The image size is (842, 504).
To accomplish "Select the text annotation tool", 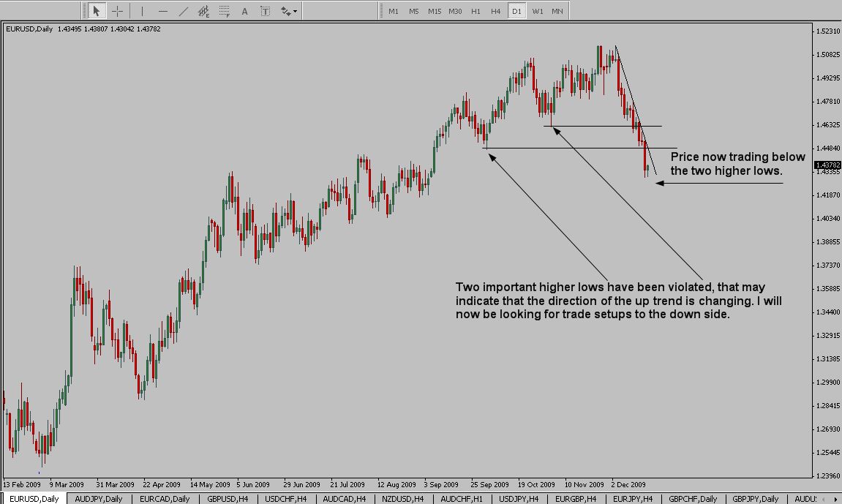I will [x=244, y=11].
